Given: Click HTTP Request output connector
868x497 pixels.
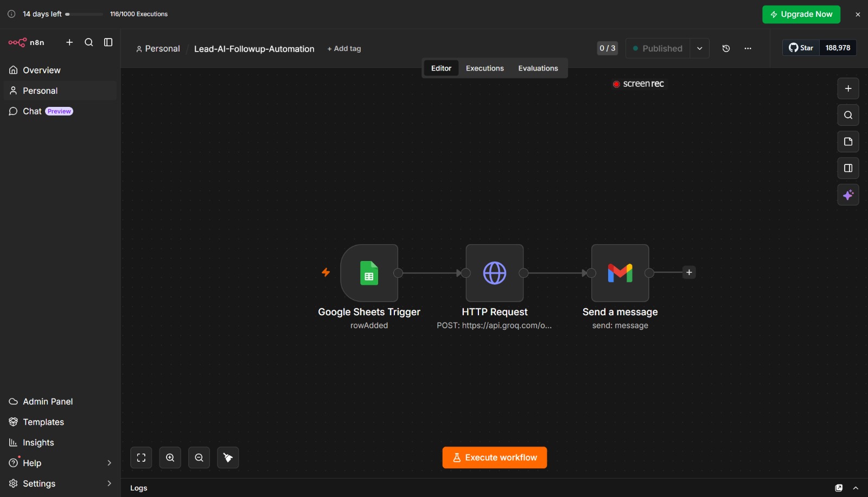Looking at the screenshot, I should (524, 273).
